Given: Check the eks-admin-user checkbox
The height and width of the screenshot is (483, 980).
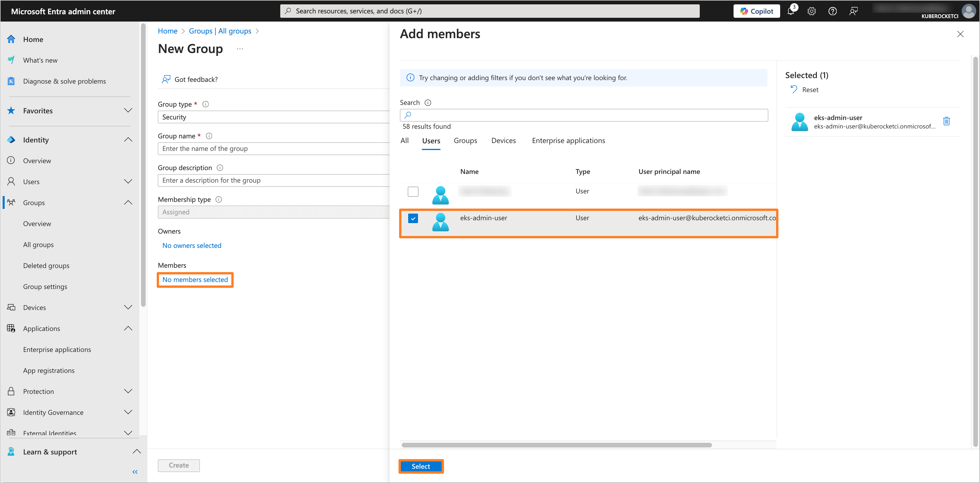Looking at the screenshot, I should pyautogui.click(x=413, y=218).
